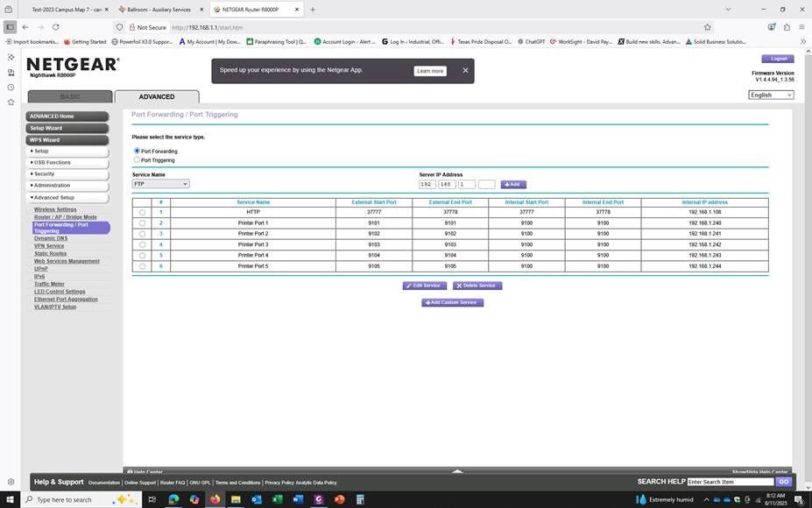Select the Printer Port 2 row radio

click(x=142, y=234)
